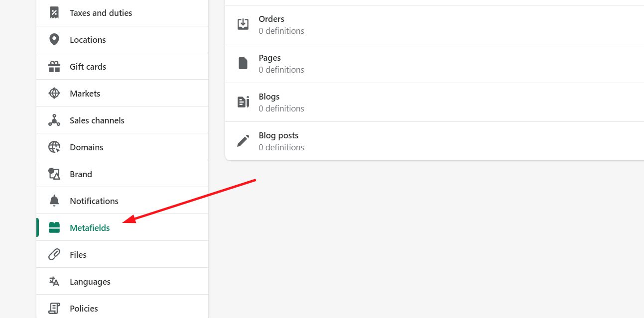Click the Markets globe icon
Viewport: 644px width, 318px height.
point(54,94)
